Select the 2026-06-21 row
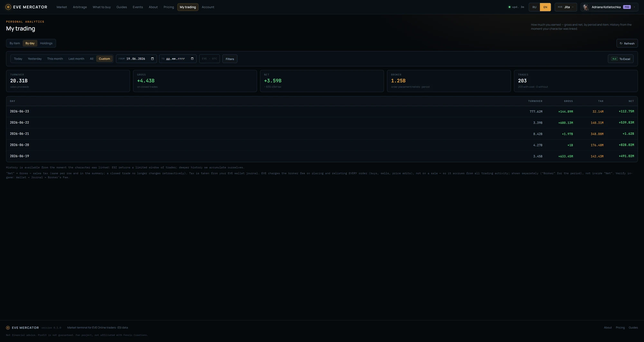 click(322, 134)
